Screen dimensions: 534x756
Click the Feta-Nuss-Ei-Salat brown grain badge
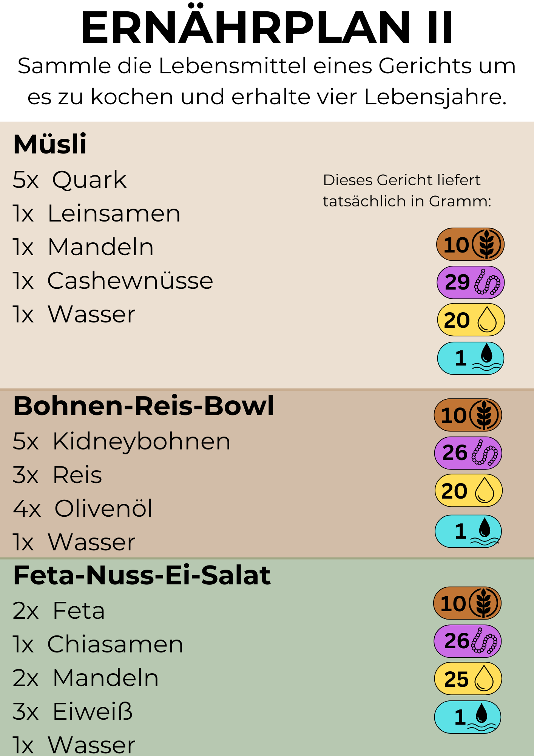tap(468, 603)
